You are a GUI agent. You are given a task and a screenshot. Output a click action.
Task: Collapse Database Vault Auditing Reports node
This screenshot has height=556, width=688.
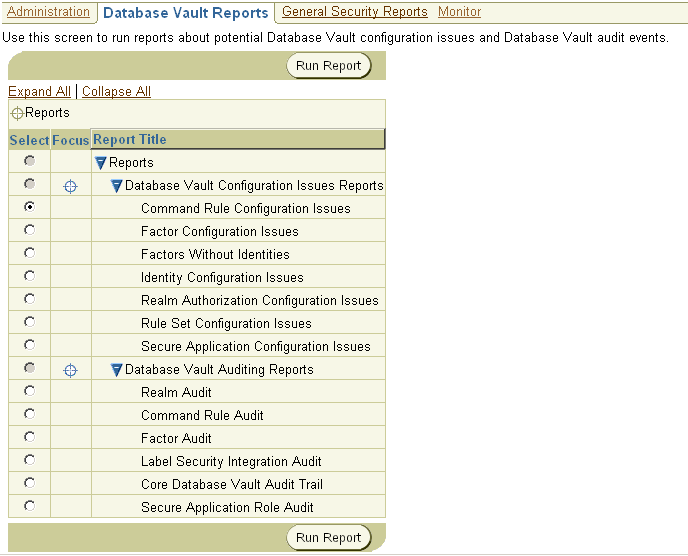tap(116, 370)
